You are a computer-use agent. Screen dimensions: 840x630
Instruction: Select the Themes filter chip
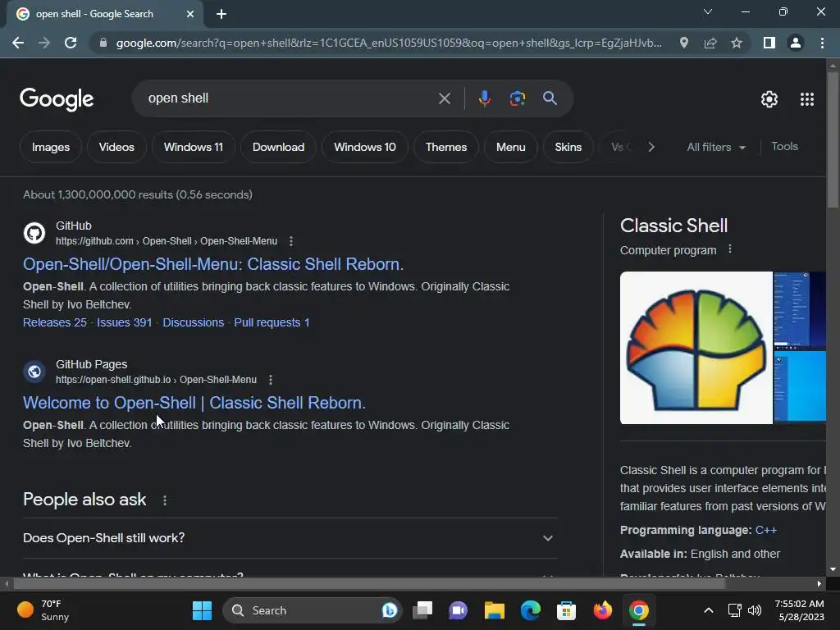click(x=446, y=147)
